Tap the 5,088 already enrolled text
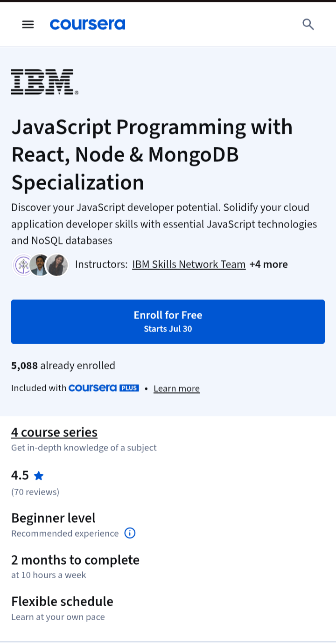This screenshot has width=336, height=644. point(63,366)
